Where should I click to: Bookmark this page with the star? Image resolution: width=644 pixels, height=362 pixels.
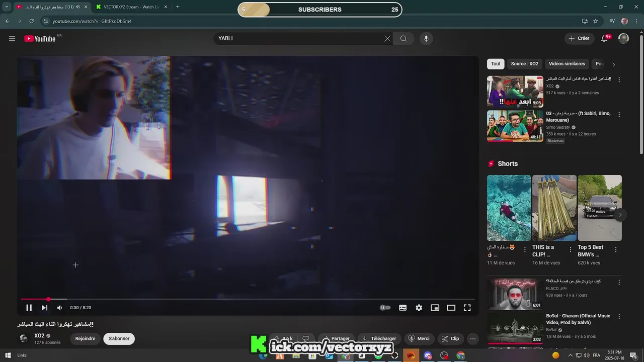coord(596,21)
